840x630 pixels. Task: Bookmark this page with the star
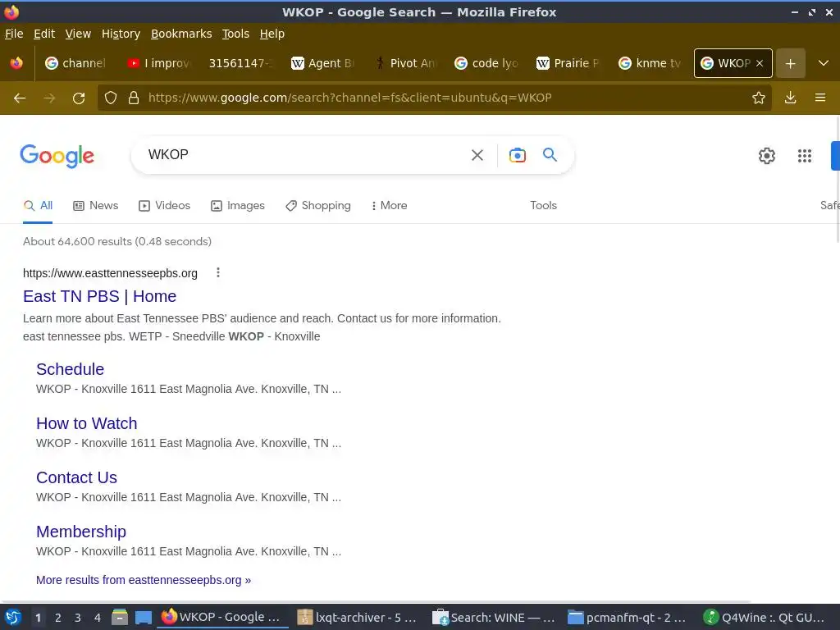click(759, 98)
